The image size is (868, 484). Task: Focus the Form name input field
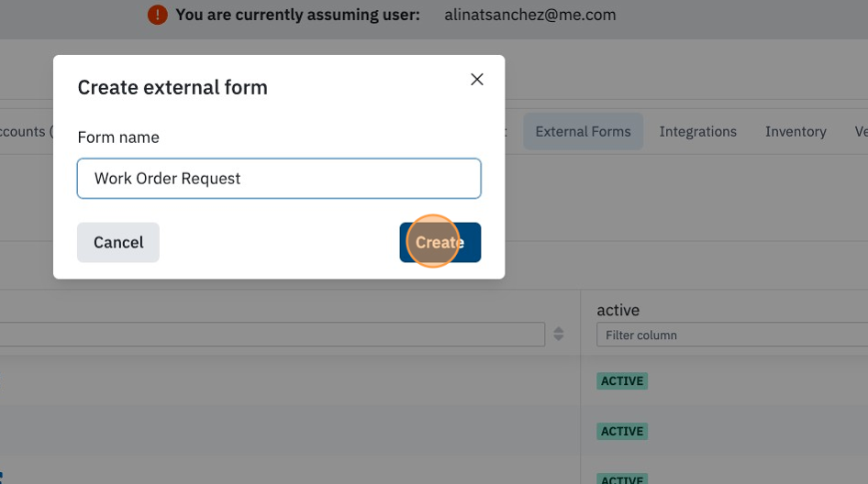tap(279, 178)
